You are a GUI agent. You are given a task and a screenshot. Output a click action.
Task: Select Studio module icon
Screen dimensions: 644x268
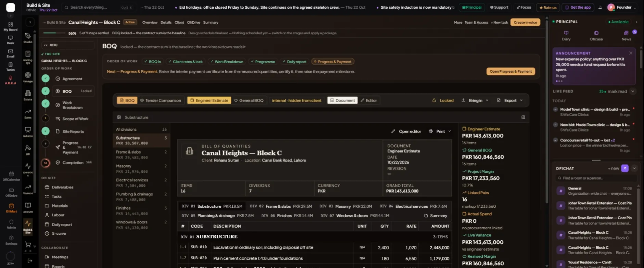coord(28,38)
